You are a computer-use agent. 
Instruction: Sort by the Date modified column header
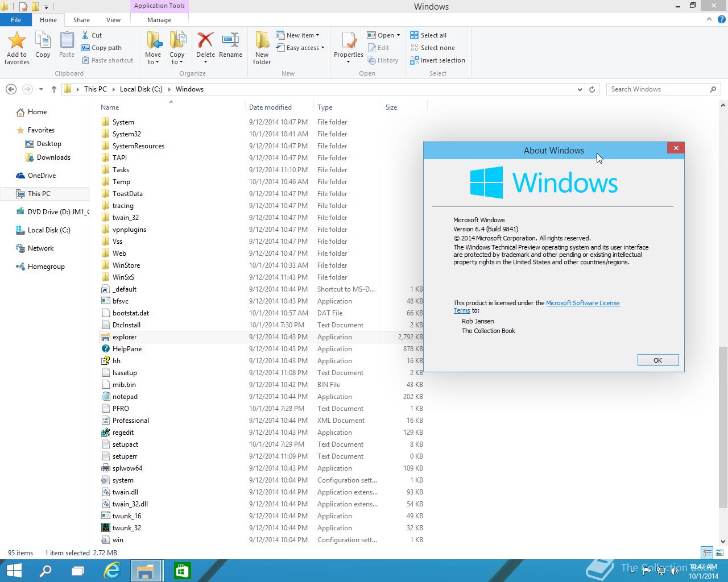click(279, 107)
